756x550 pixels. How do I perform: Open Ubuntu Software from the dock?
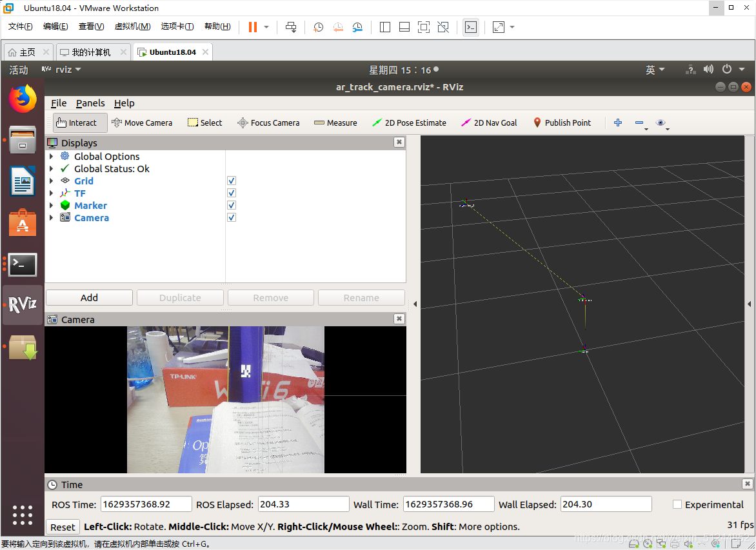click(23, 222)
